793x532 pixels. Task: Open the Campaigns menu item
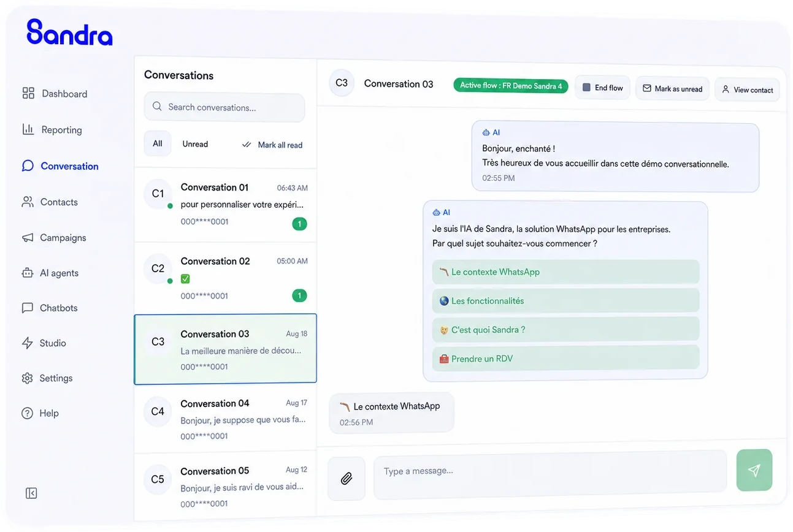tap(54, 237)
